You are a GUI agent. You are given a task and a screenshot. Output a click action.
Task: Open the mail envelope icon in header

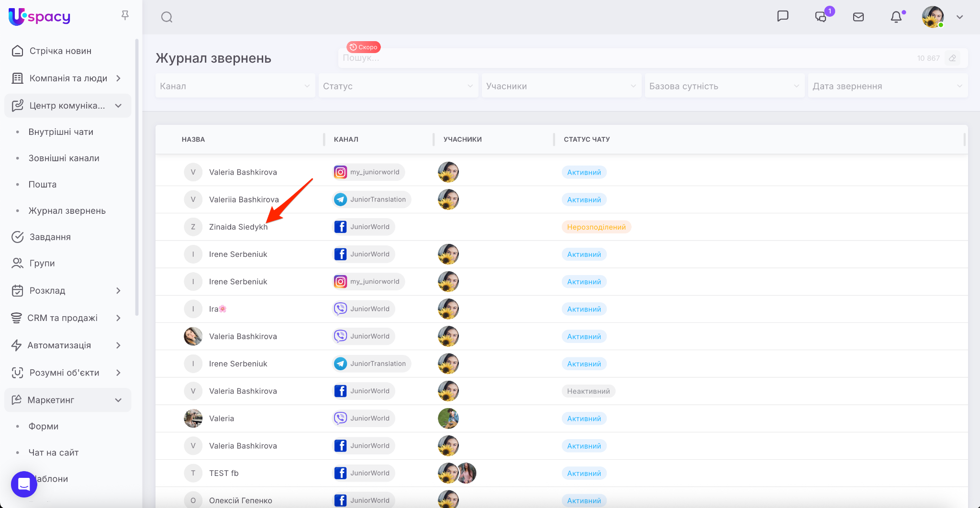coord(858,17)
